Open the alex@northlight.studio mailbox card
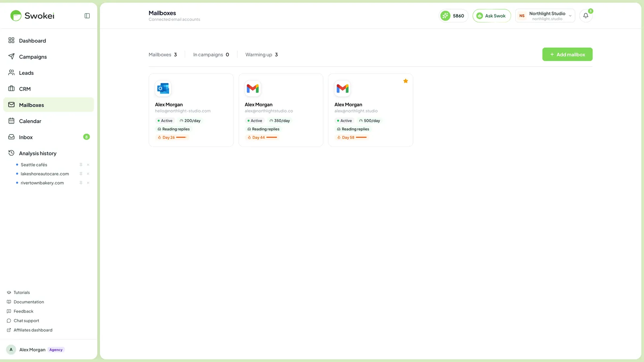This screenshot has width=644, height=362. click(371, 110)
